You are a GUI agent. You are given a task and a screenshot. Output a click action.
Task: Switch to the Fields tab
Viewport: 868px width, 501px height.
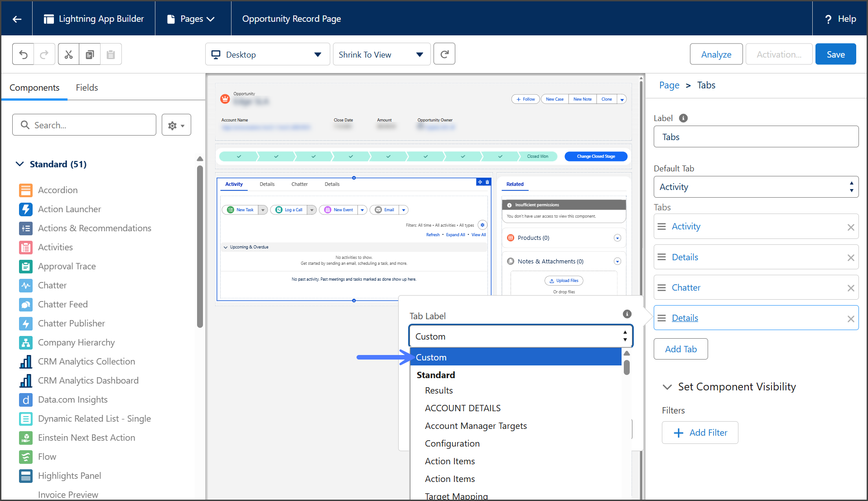point(87,88)
